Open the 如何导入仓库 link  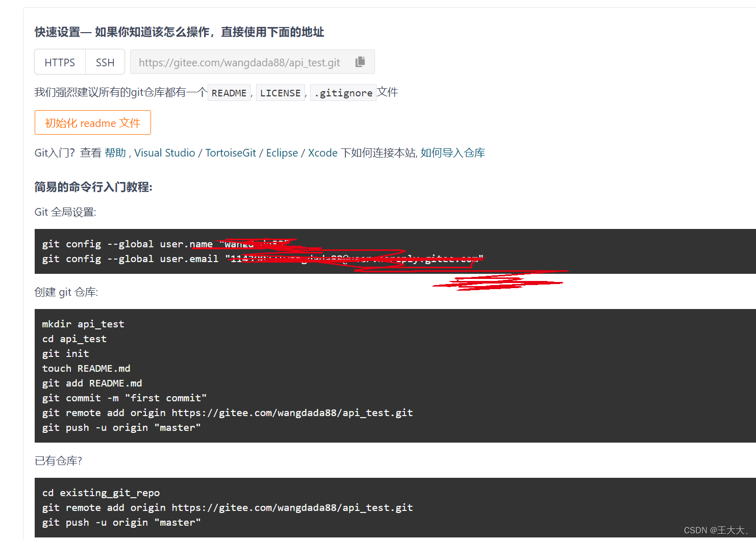tap(452, 153)
